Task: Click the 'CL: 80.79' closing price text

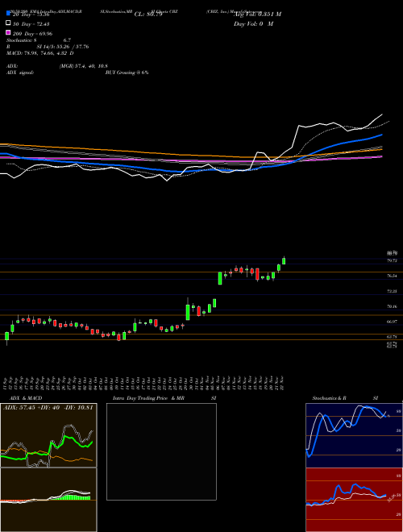Action: click(x=148, y=15)
